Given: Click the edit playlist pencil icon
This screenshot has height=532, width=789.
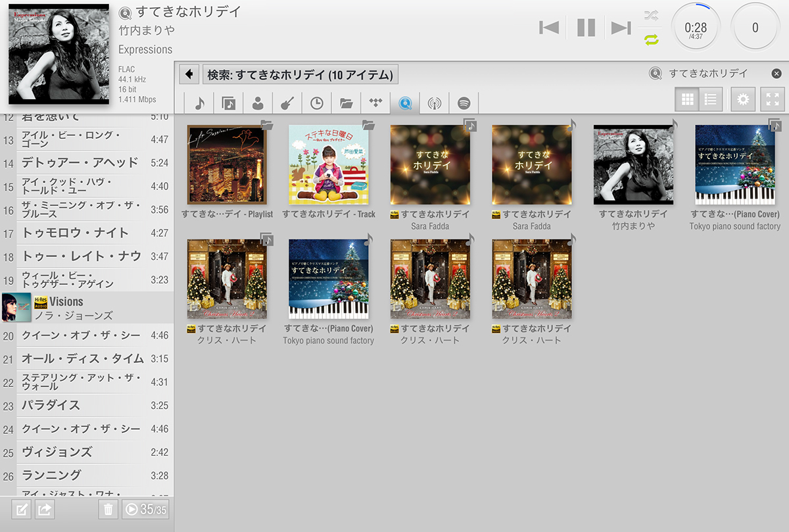Looking at the screenshot, I should click(x=22, y=509).
